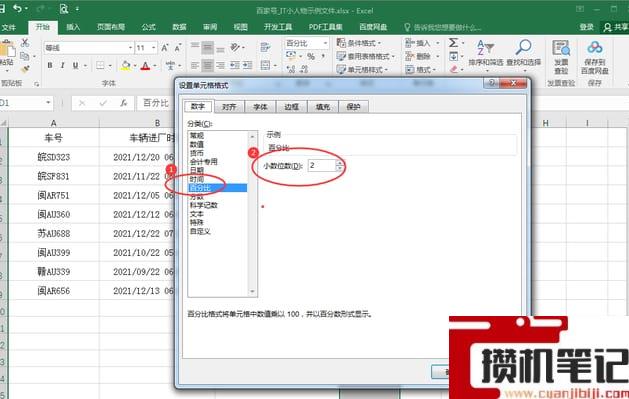
Task: Switch to the 数据 (Data) ribbon tab
Action: tap(179, 27)
